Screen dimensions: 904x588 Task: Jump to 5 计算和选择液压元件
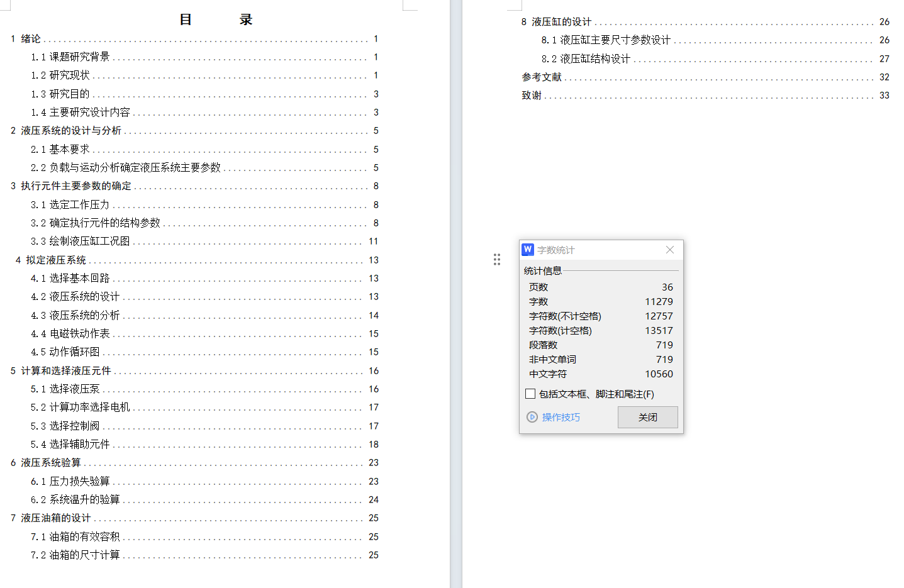[194, 370]
